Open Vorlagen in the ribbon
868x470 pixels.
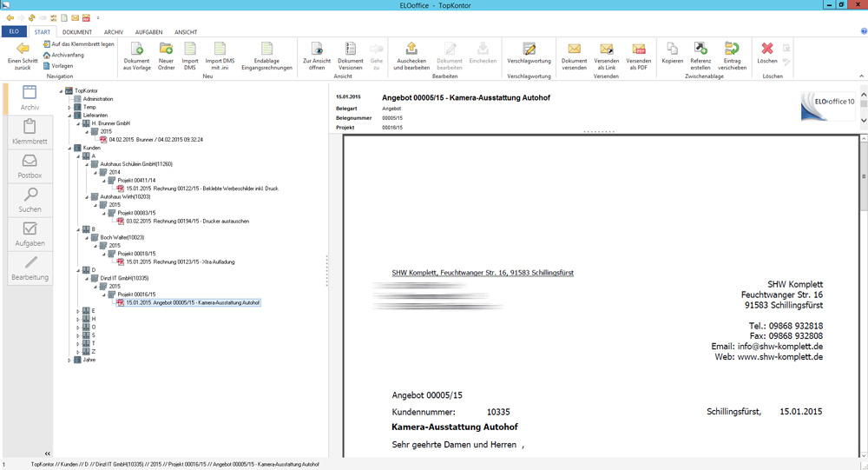click(58, 65)
